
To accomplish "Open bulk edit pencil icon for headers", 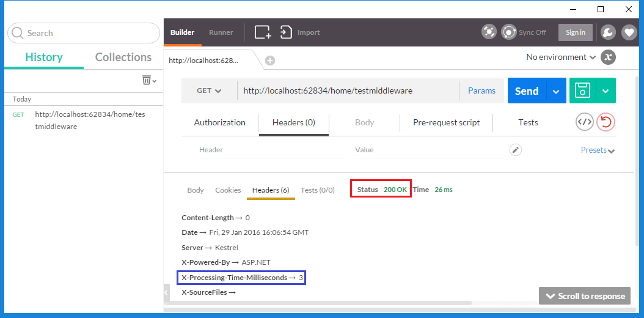I will [516, 150].
